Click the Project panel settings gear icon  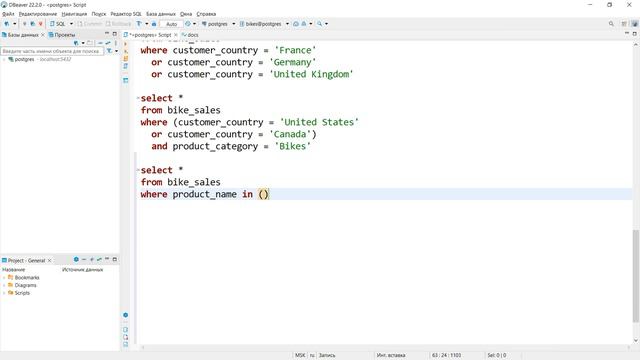tap(76, 260)
